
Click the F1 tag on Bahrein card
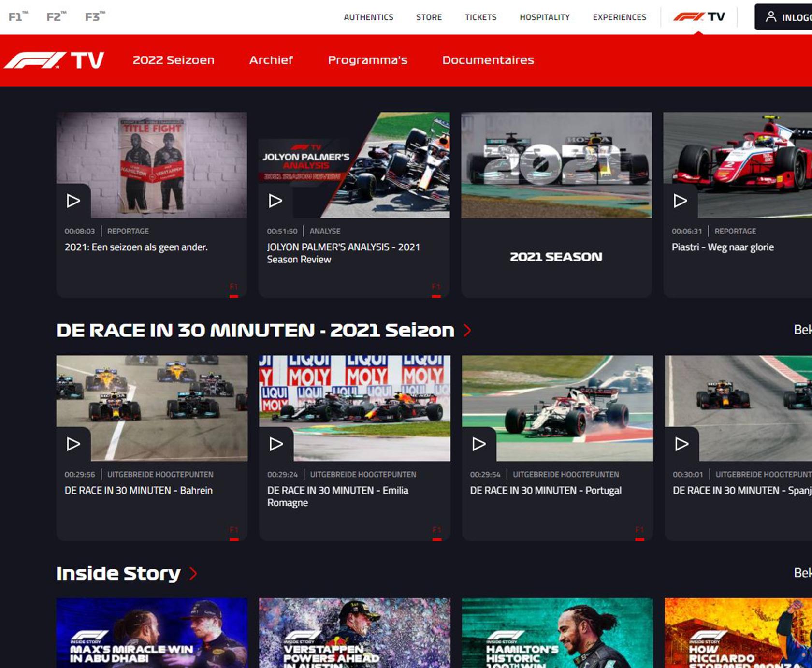coord(234,533)
